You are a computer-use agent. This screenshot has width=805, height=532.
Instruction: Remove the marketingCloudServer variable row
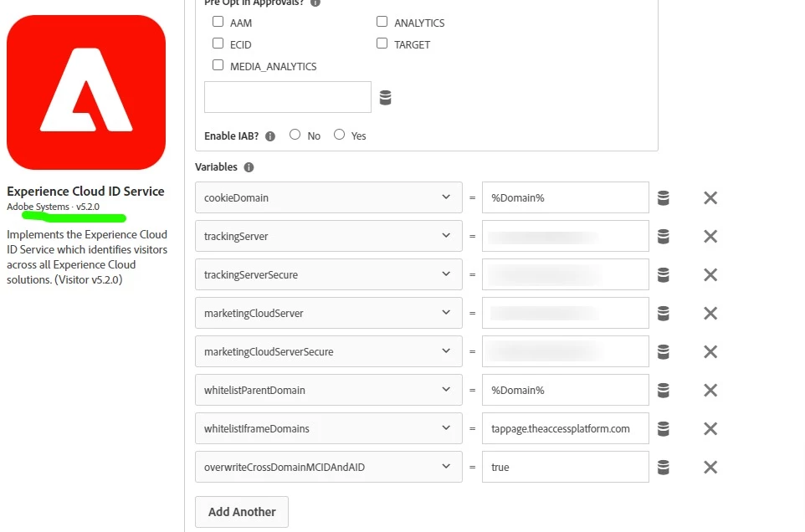coord(710,314)
